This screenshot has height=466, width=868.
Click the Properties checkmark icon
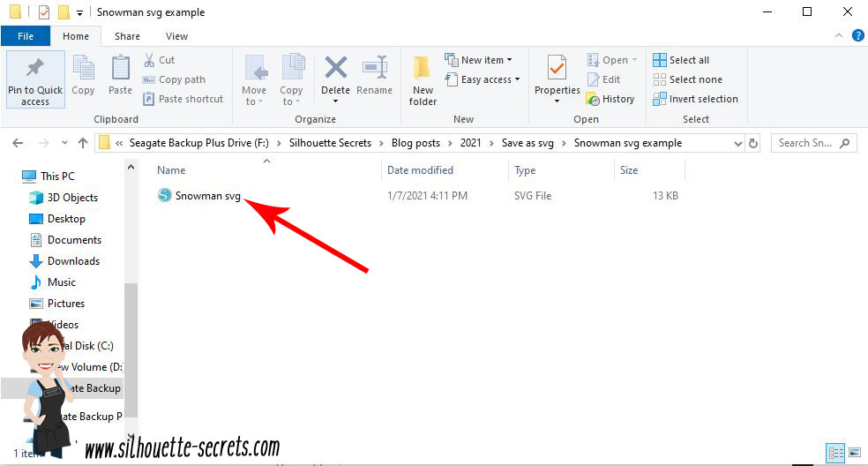(x=557, y=68)
